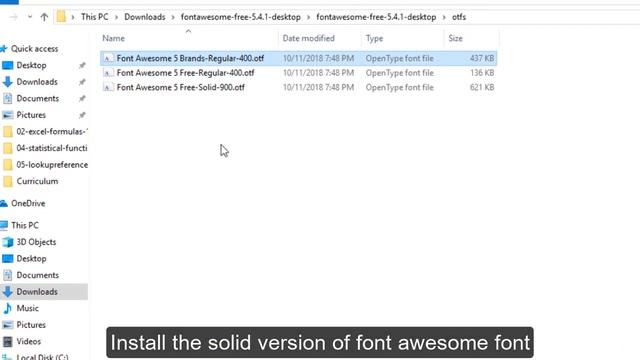Click pin icon beside Quick access Pictures
The width and height of the screenshot is (640, 360).
point(82,115)
